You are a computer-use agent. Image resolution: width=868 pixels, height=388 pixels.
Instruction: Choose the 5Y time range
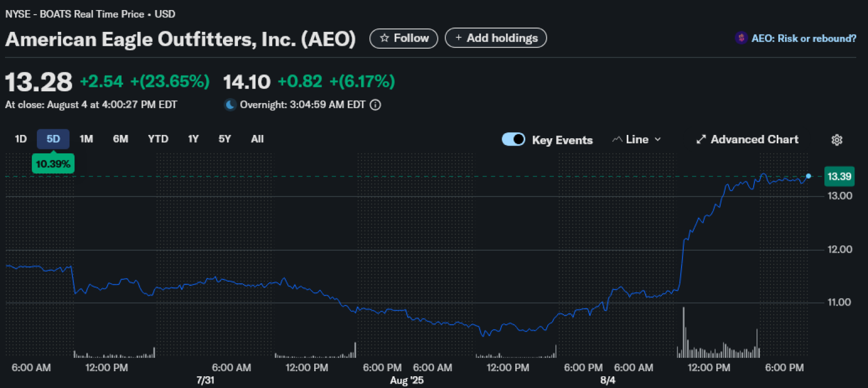(225, 139)
